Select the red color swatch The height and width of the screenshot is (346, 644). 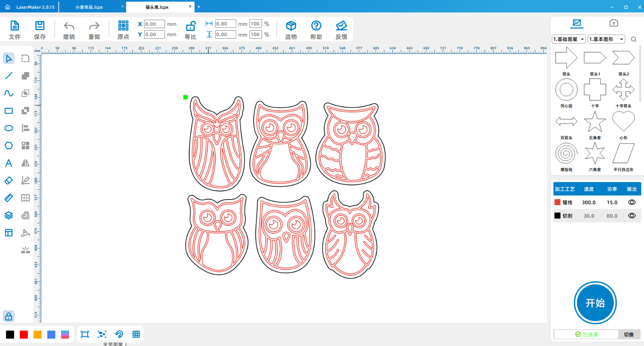(24, 334)
